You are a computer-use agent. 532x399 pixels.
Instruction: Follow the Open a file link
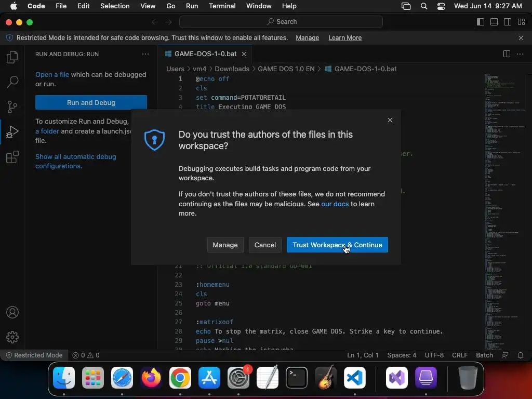(x=52, y=75)
